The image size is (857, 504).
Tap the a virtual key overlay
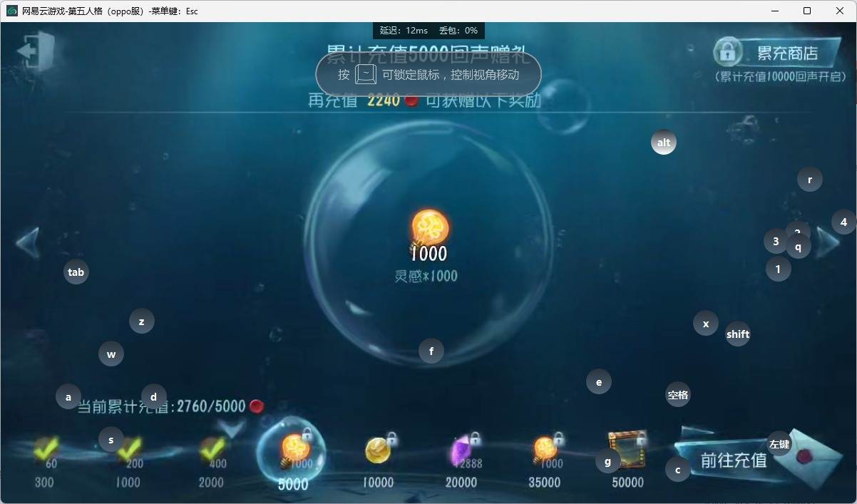click(x=68, y=397)
